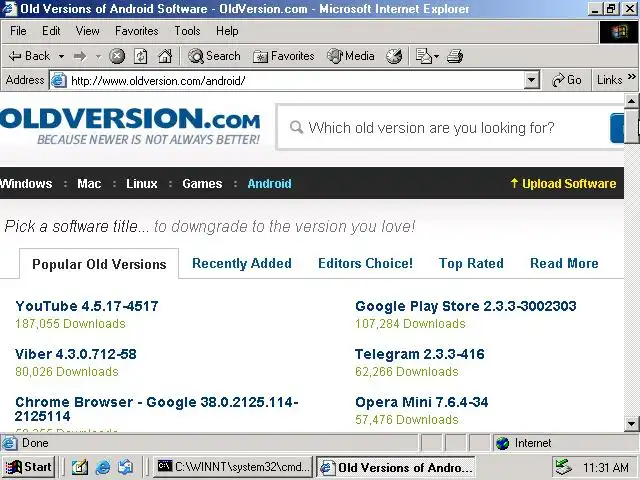
Task: Open the Mac navigation link
Action: [89, 184]
